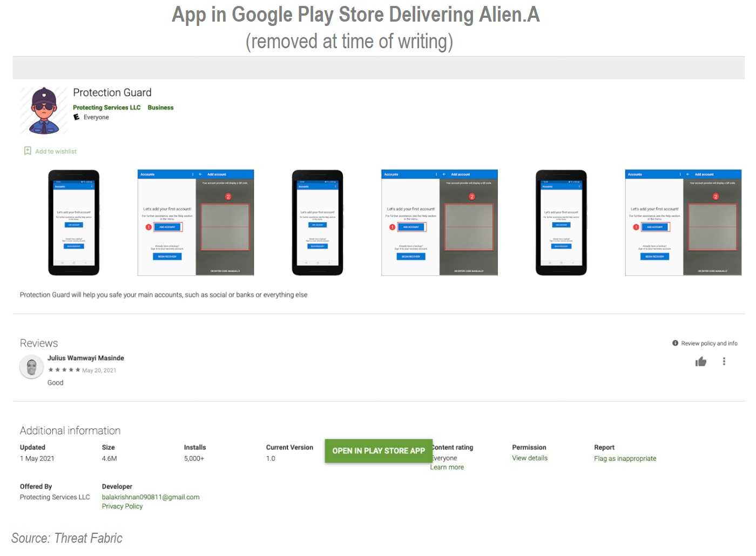Mark Julius review as helpful with thumbs up
The image size is (756, 556).
pyautogui.click(x=700, y=361)
